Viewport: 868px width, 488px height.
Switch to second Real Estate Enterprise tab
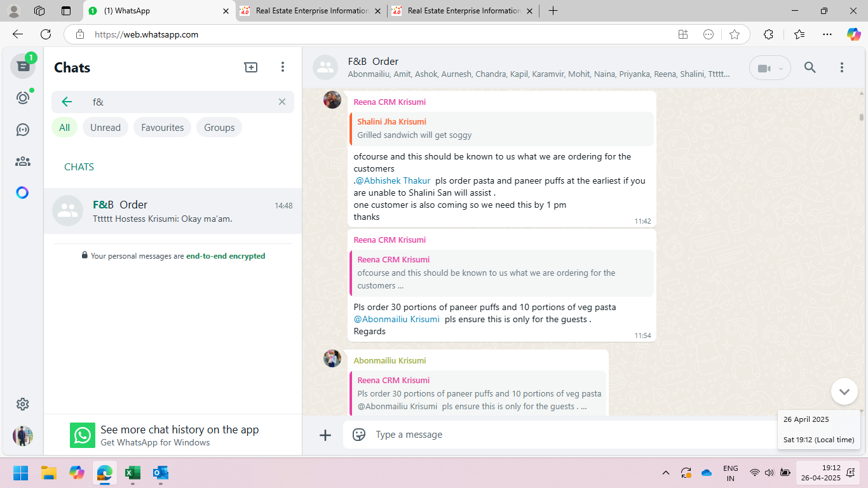[463, 11]
